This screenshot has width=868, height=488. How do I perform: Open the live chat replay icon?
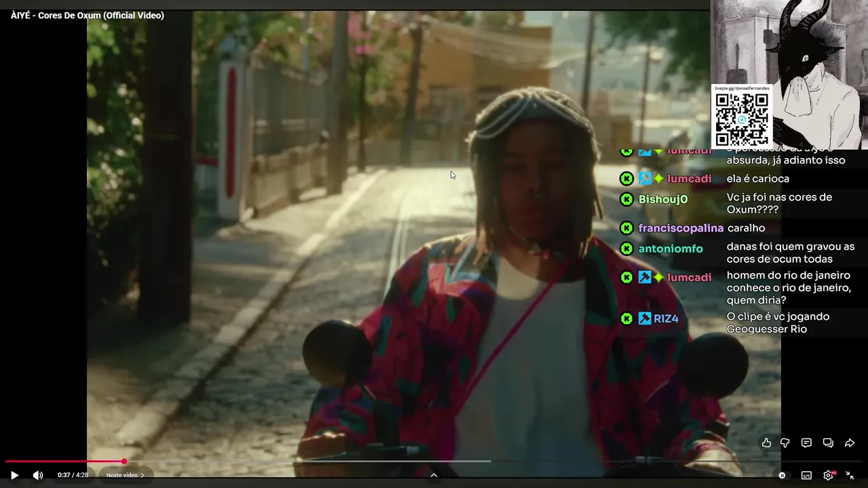click(828, 443)
